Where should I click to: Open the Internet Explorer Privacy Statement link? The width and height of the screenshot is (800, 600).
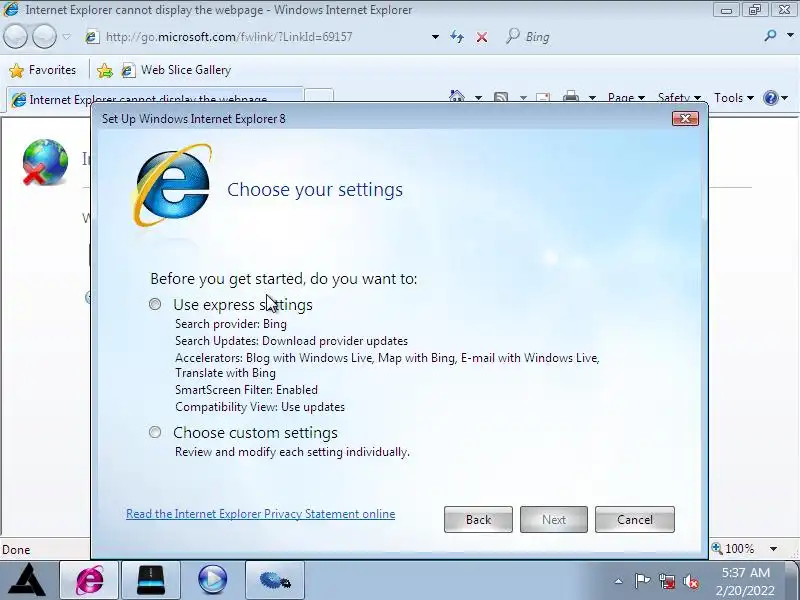point(261,514)
